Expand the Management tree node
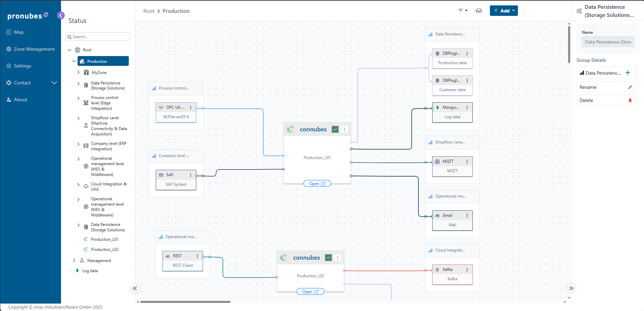 (74, 260)
